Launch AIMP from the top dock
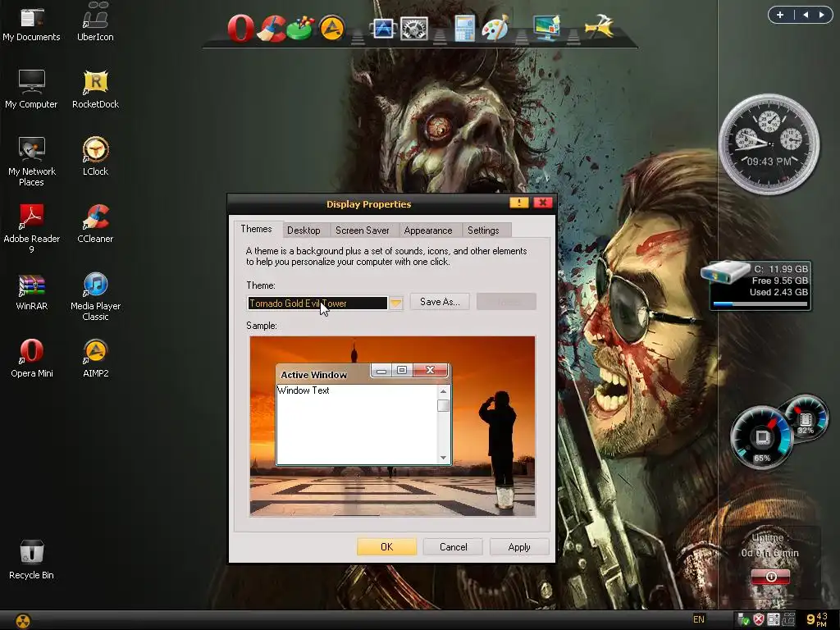 click(x=331, y=28)
